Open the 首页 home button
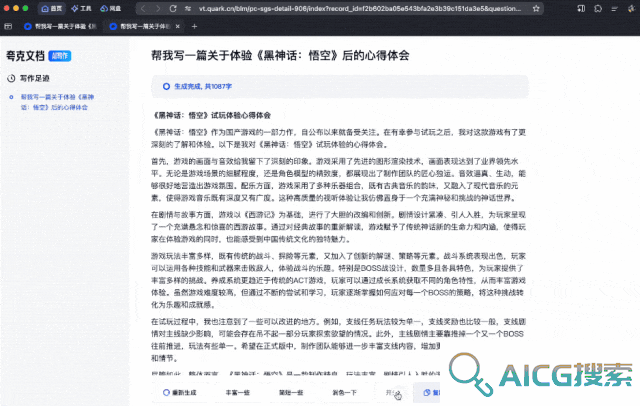 [51, 8]
